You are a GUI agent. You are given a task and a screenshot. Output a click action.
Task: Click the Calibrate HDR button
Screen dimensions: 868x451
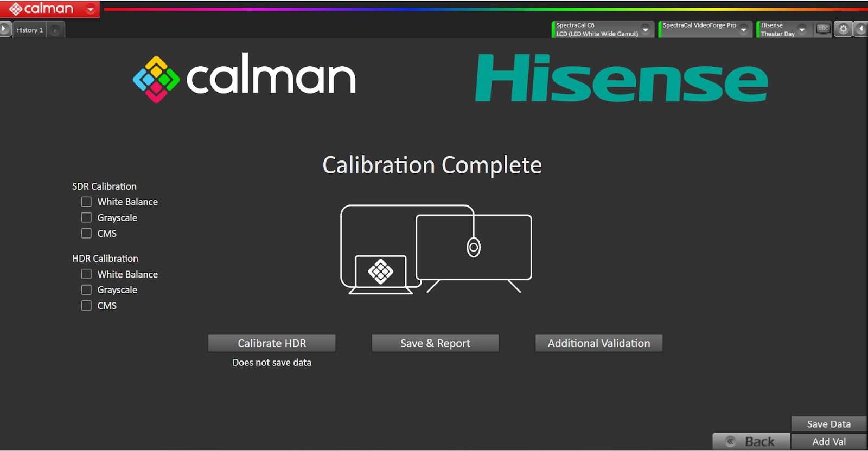[x=272, y=343]
